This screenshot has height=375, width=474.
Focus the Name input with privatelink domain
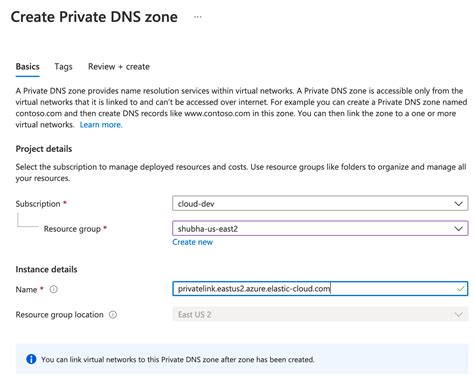320,289
